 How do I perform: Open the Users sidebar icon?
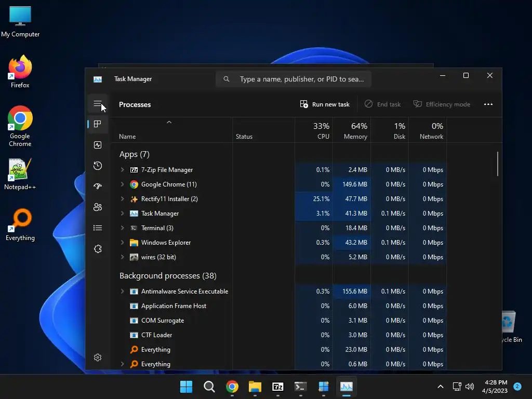(97, 207)
